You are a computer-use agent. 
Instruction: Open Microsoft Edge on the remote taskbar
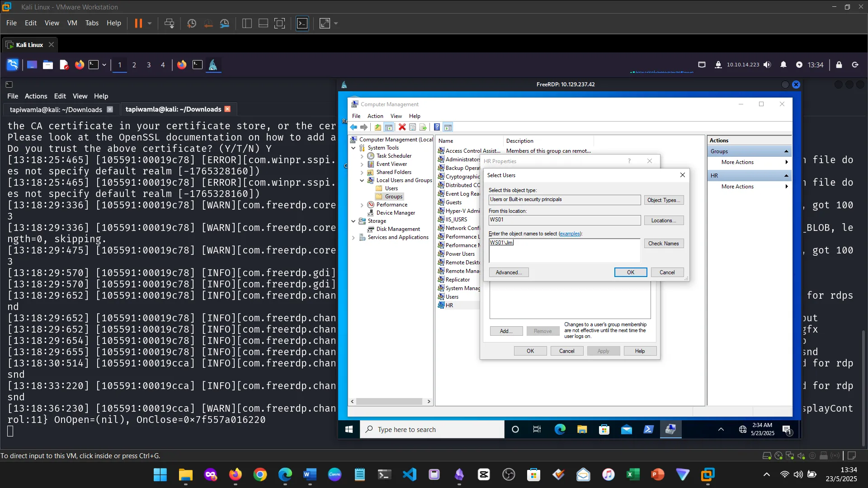pos(560,430)
